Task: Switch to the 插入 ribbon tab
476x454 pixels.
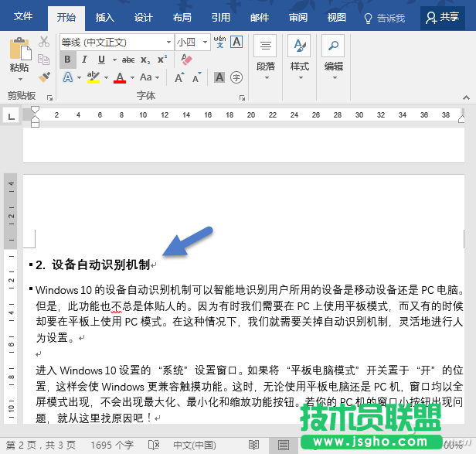Action: (x=104, y=17)
